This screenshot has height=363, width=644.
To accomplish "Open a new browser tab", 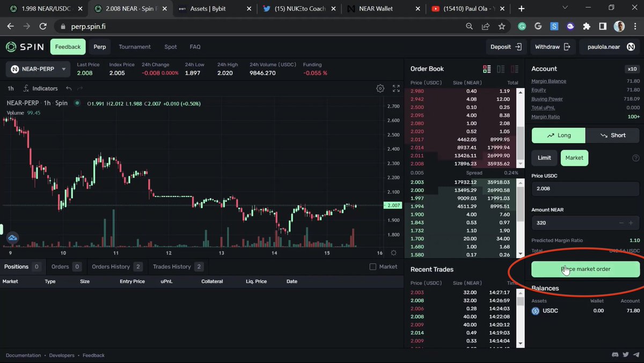I will coord(522,9).
